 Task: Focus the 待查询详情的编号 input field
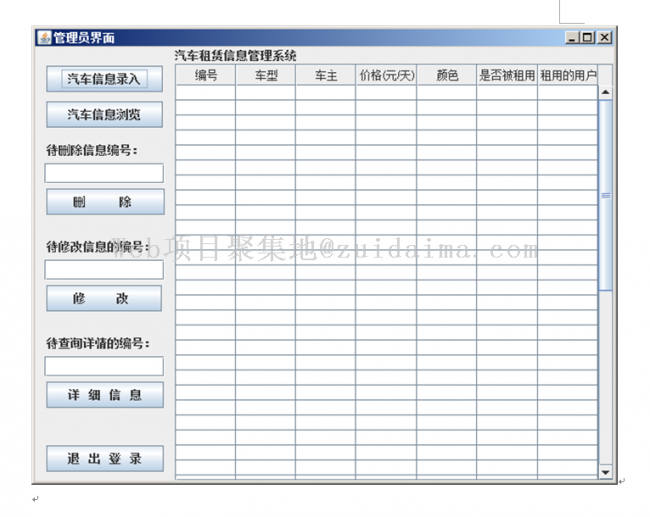[x=104, y=366]
